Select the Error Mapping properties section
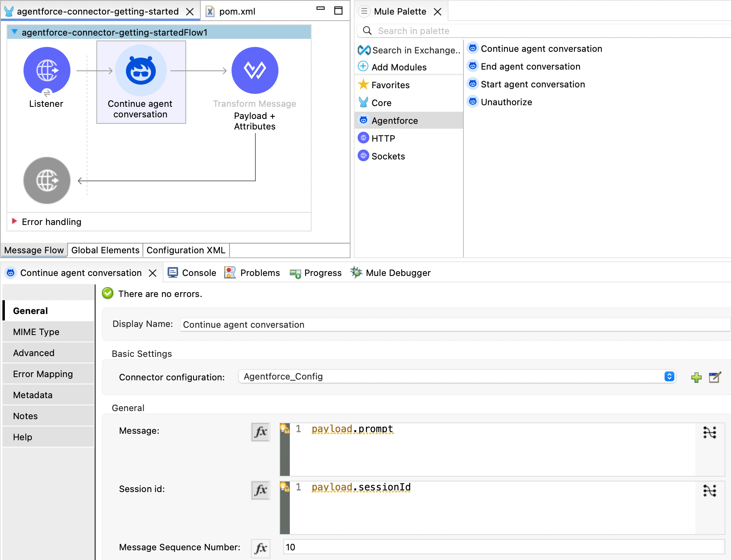This screenshot has width=731, height=560. pos(49,374)
